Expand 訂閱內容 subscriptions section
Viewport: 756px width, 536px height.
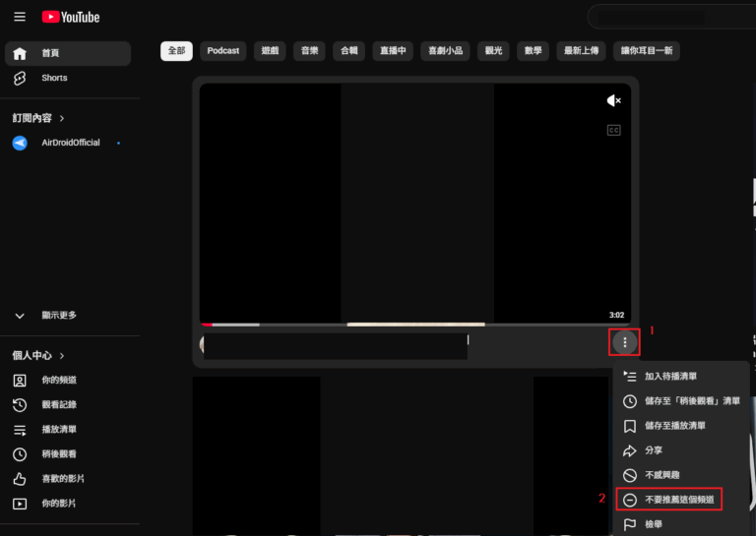click(38, 118)
